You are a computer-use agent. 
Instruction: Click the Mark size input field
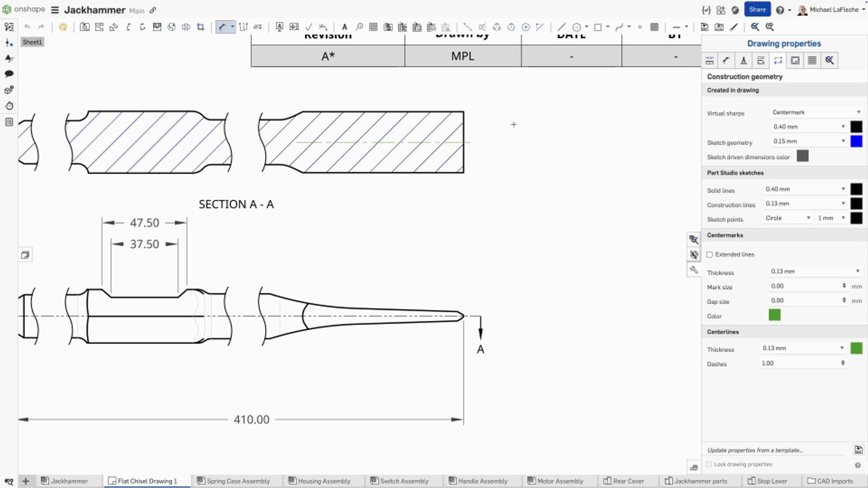click(805, 286)
